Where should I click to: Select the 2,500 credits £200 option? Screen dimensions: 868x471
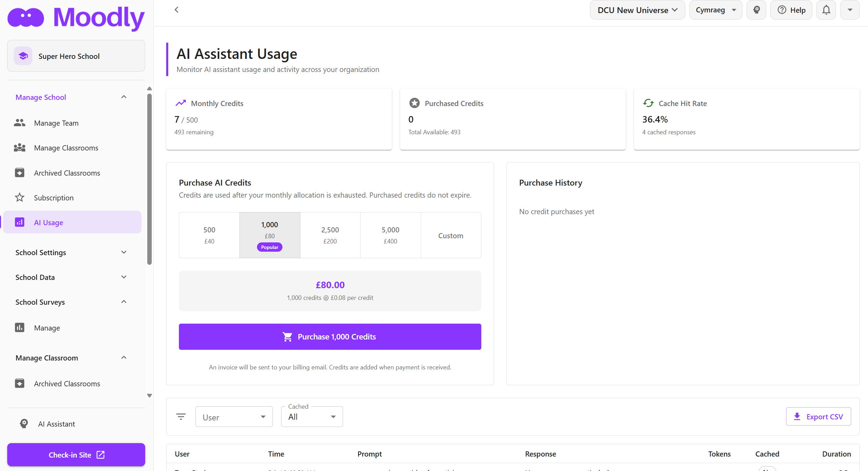pos(330,235)
